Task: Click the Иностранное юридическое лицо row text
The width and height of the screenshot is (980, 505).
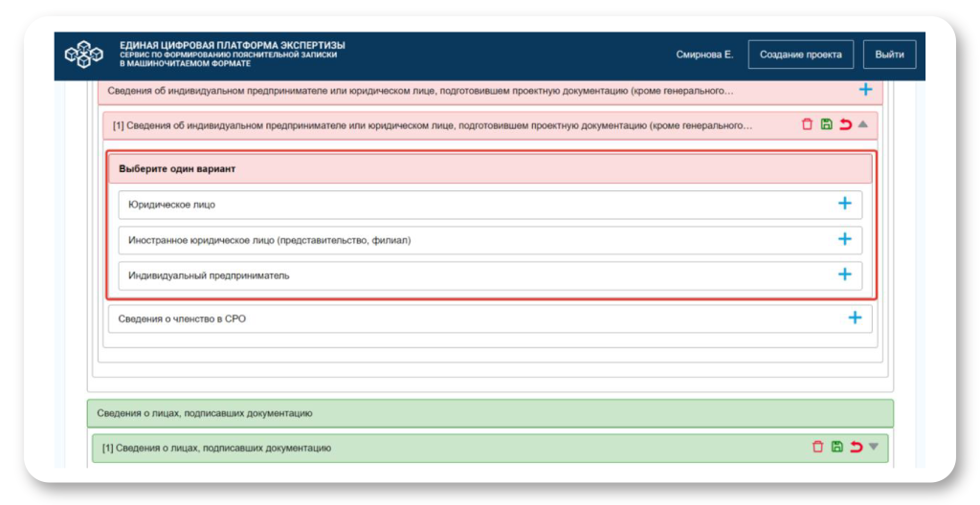Action: point(269,240)
